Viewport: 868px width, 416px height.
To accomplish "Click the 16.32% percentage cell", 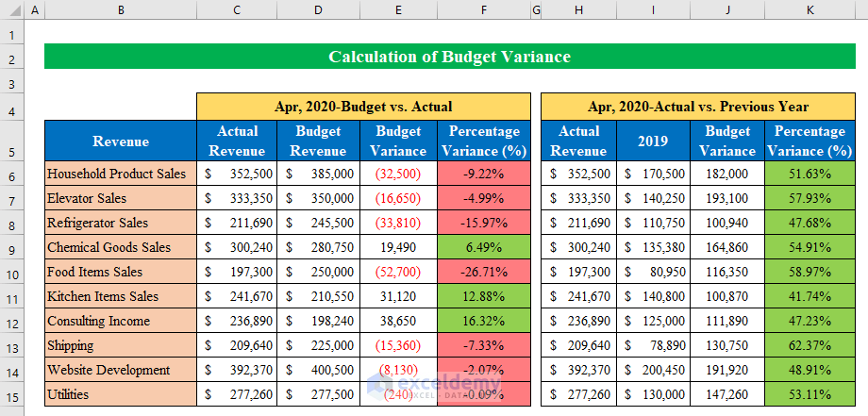I will [484, 321].
